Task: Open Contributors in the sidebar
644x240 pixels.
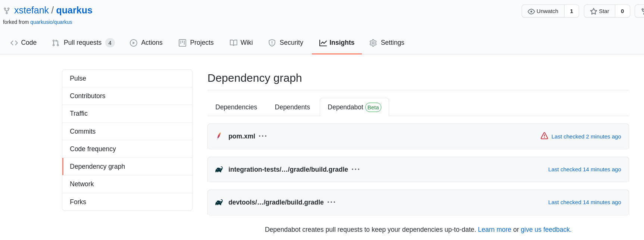Action: (x=127, y=96)
